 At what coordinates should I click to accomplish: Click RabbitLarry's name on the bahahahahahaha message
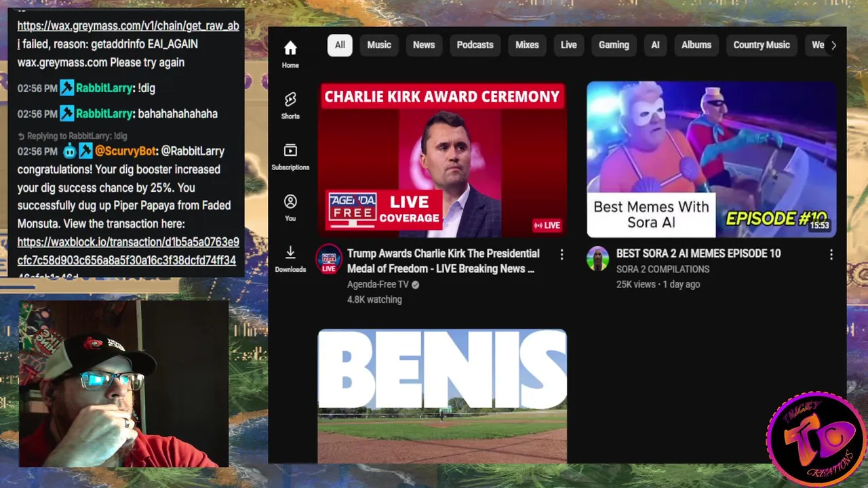click(104, 114)
